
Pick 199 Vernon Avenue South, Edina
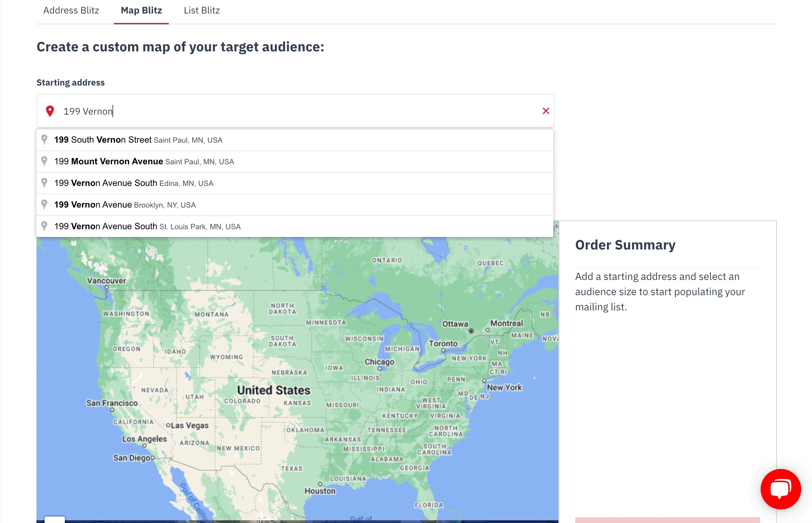click(134, 183)
